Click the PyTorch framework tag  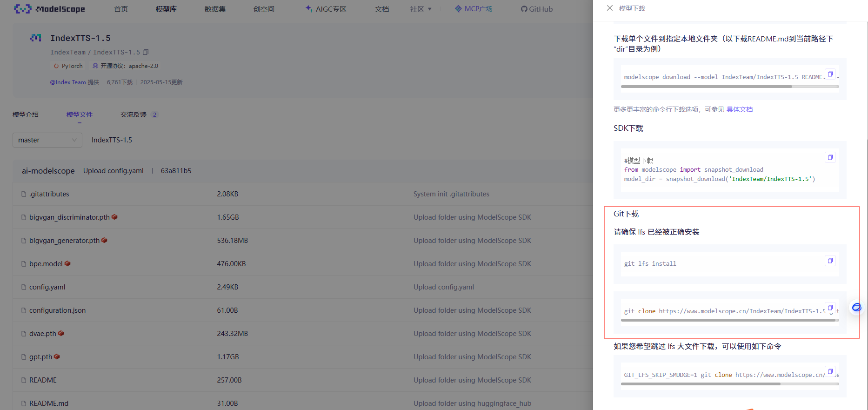[68, 66]
